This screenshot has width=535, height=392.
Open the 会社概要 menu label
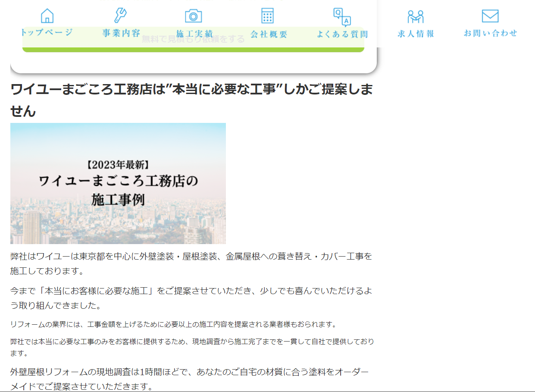click(x=269, y=34)
